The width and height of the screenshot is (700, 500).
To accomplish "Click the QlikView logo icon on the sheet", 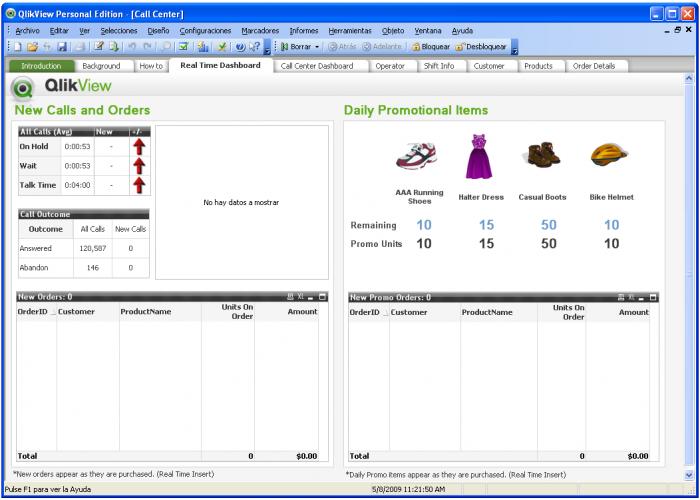I will [22, 87].
